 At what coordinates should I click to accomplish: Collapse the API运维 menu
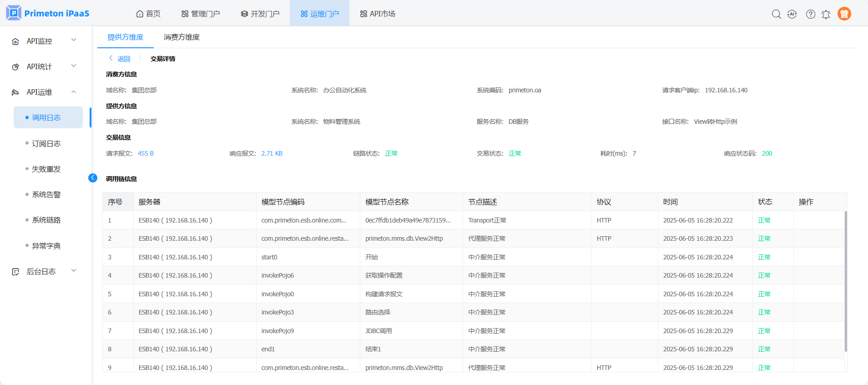(x=74, y=92)
